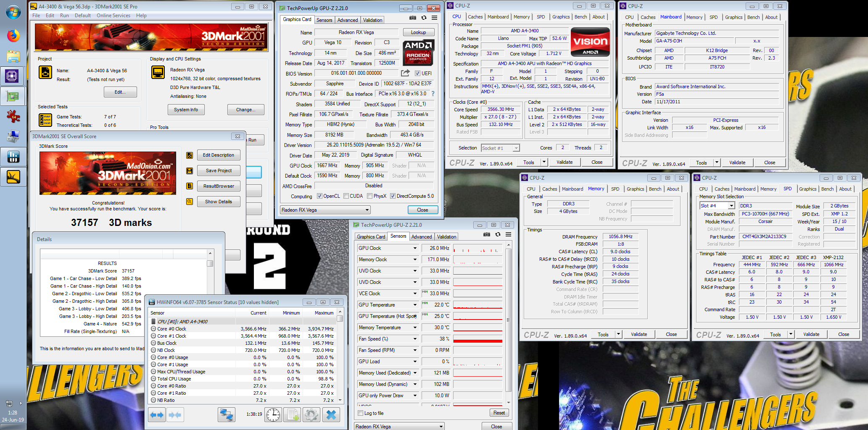The image size is (868, 430).
Task: Toggle the UEFI checkbox in GPU-Z
Action: click(417, 73)
